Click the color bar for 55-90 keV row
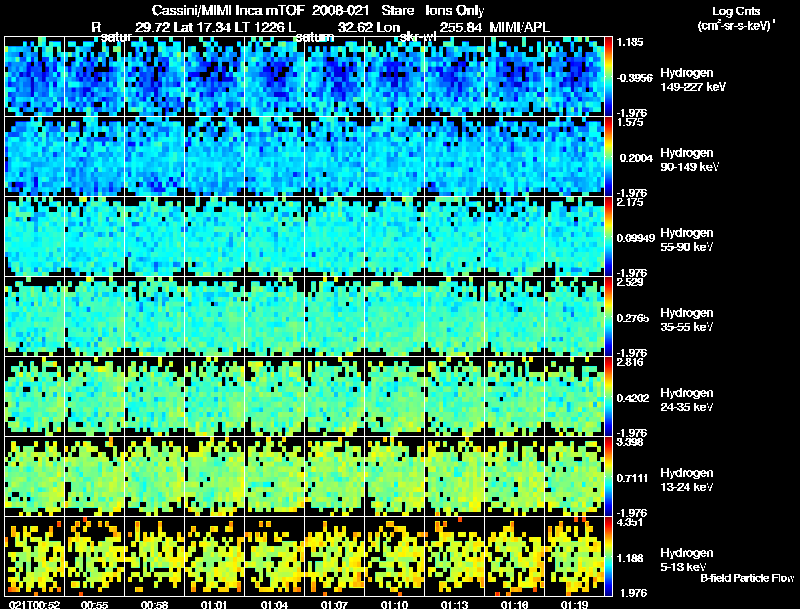Screen dimensions: 800x609 [608, 237]
